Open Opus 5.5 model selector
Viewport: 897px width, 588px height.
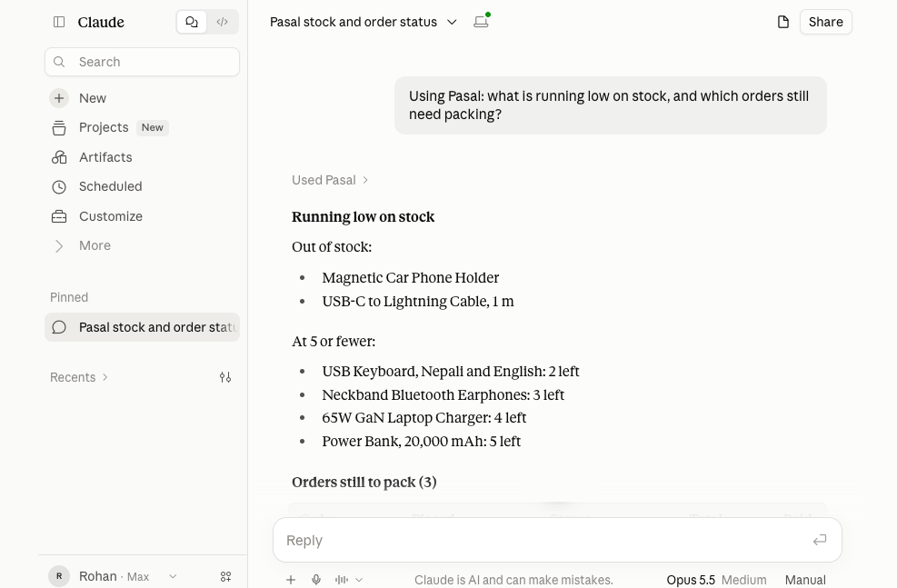coord(691,580)
